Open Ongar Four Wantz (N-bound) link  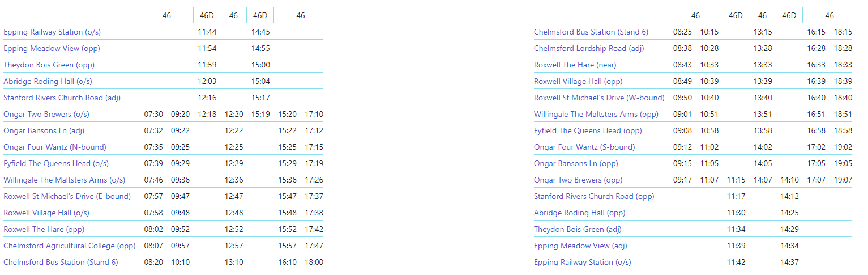click(x=55, y=147)
